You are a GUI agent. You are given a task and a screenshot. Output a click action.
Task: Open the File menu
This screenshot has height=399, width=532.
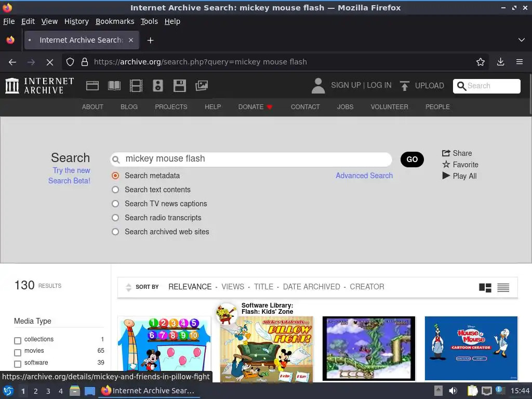click(x=9, y=21)
